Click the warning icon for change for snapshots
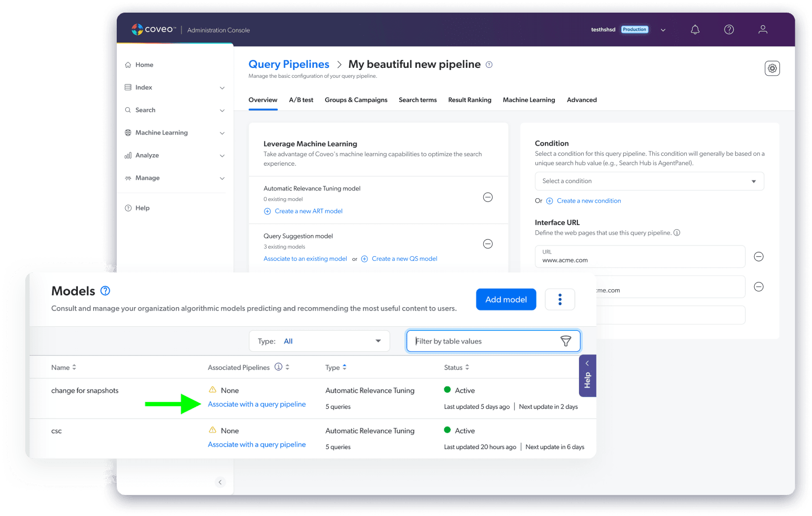The image size is (812, 516). [212, 390]
